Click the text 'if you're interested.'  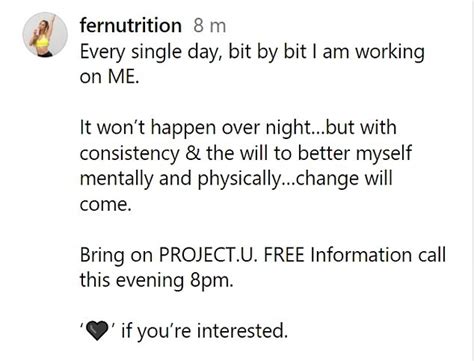point(204,331)
